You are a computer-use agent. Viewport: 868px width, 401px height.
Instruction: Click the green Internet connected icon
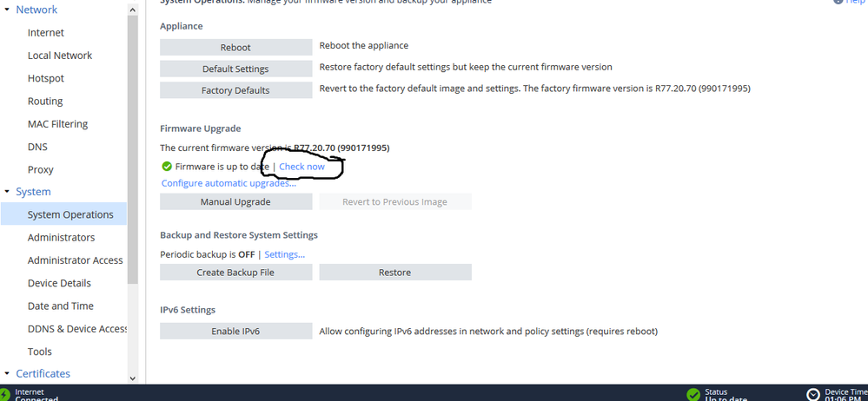click(x=7, y=395)
